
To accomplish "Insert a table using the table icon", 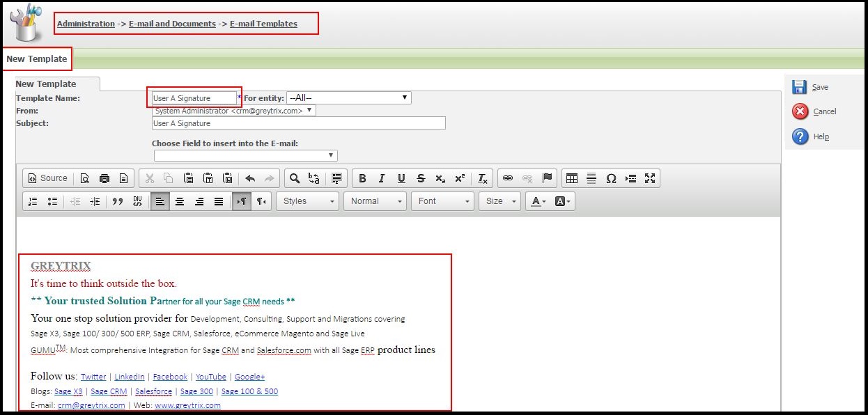I will 572,178.
